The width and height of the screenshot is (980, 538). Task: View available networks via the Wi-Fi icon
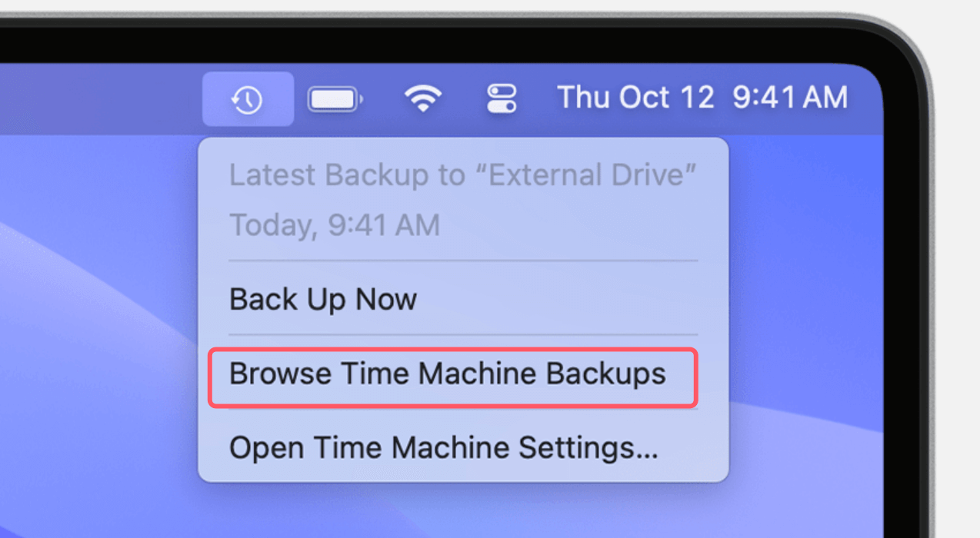[x=422, y=98]
